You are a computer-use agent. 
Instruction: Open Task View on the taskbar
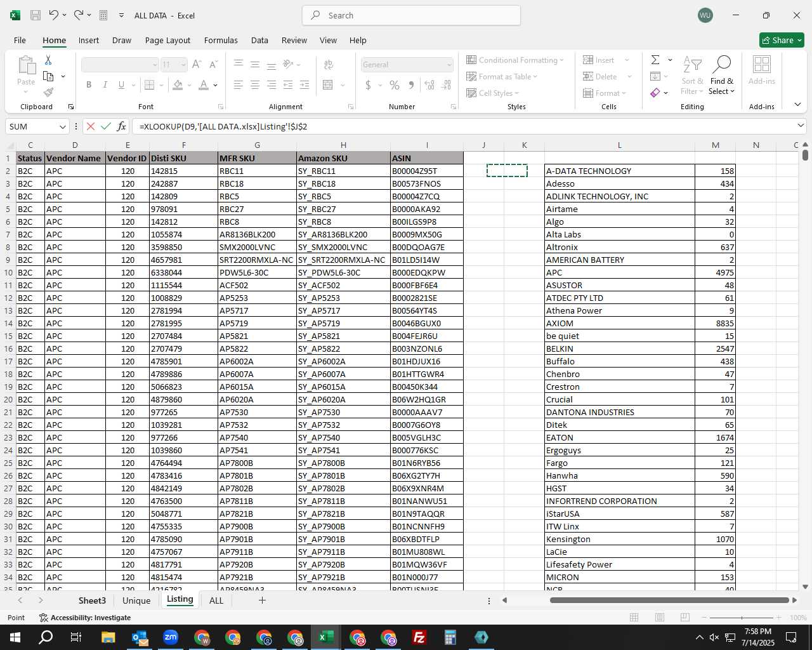pos(75,637)
